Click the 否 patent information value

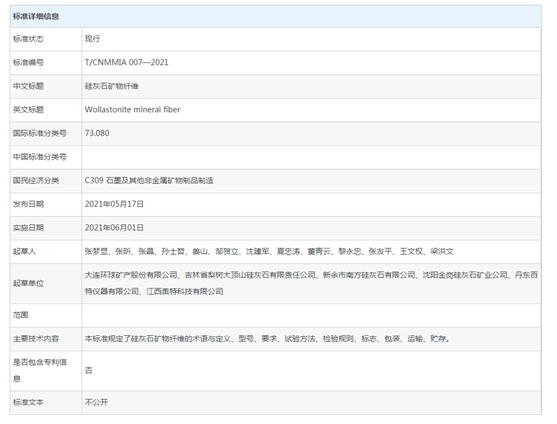point(89,370)
